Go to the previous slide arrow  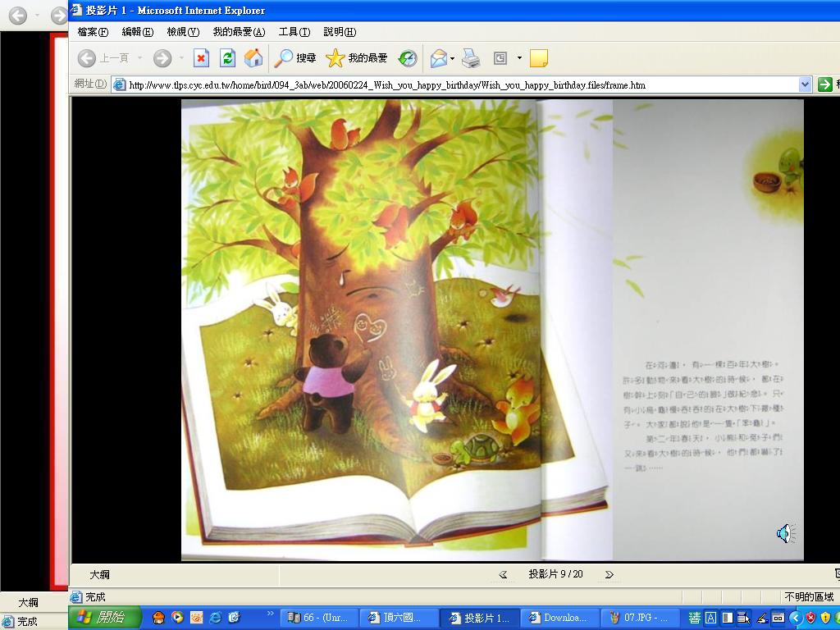click(x=503, y=574)
